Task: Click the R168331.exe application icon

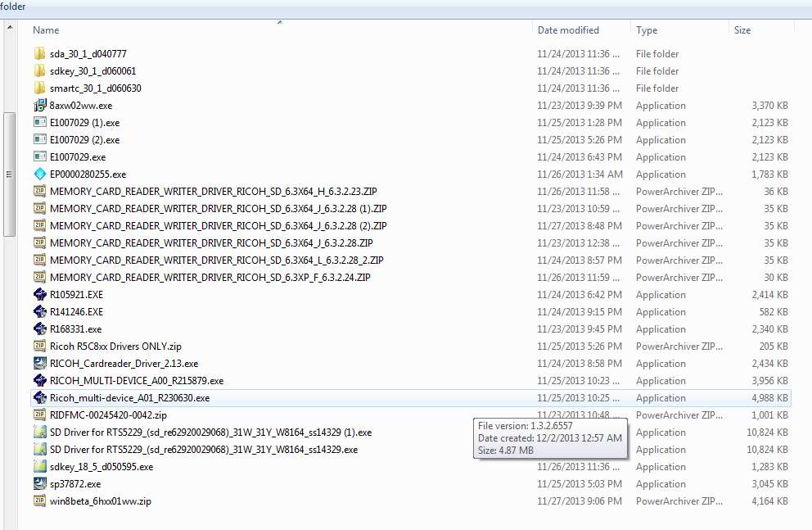Action: (40, 328)
